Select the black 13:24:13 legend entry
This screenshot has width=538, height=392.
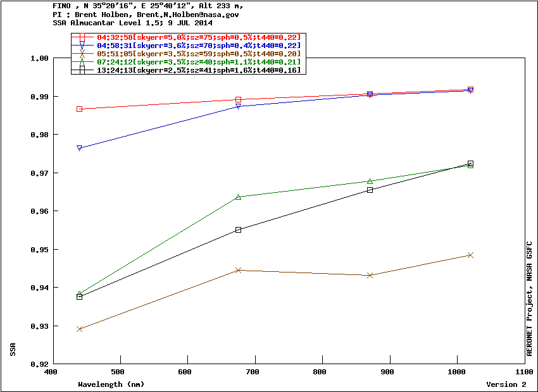(198, 70)
